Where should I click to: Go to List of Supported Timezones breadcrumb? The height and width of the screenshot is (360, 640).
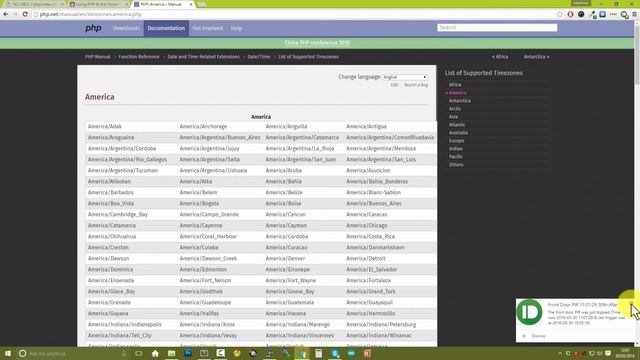coord(308,57)
